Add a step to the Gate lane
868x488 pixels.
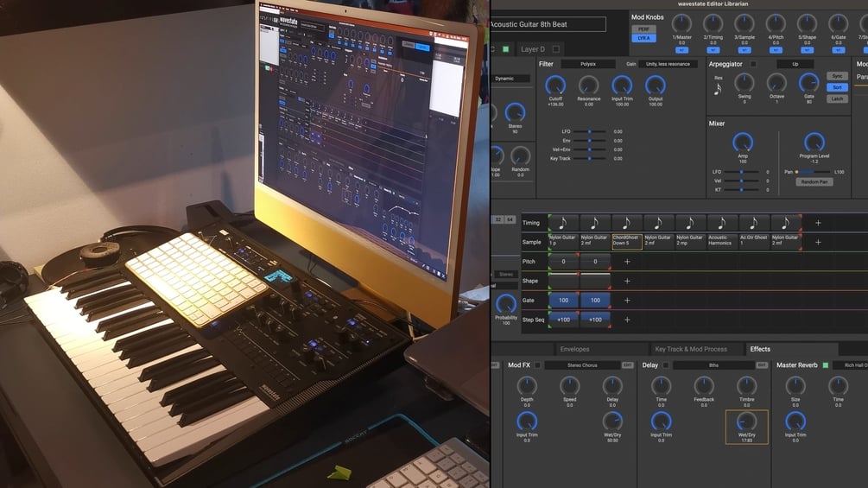[627, 301]
